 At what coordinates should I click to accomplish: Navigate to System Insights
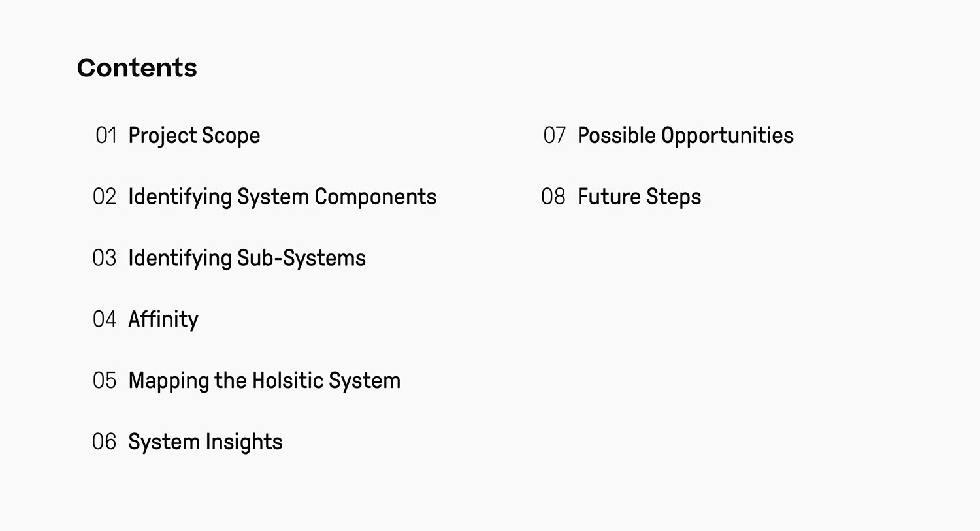205,442
